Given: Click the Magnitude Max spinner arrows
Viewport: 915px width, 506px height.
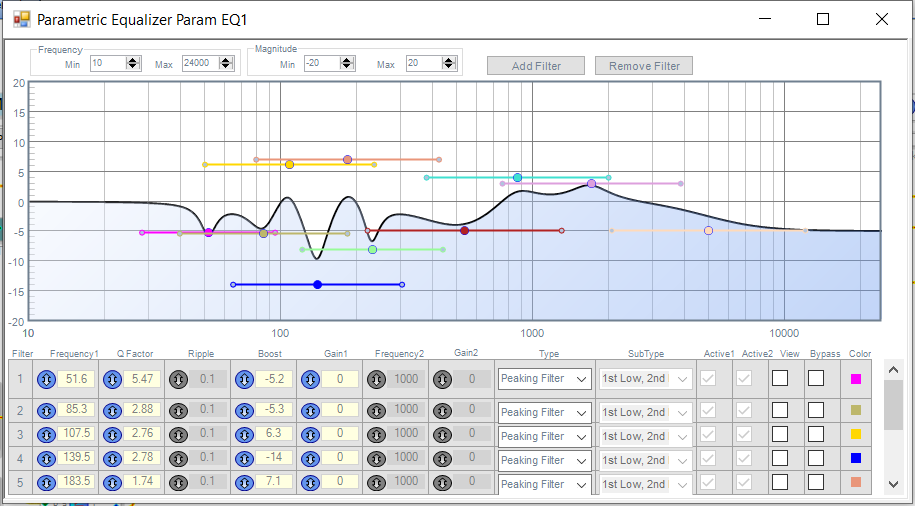Looking at the screenshot, I should click(449, 64).
